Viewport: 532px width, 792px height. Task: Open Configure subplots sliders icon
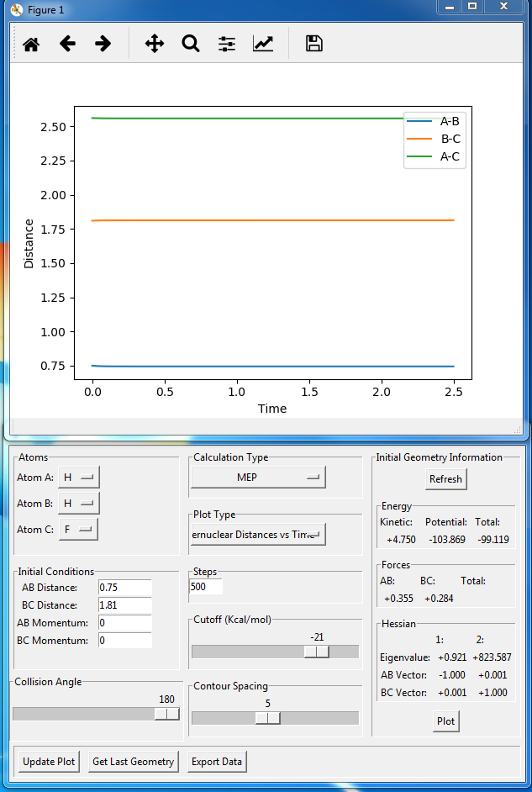[227, 44]
